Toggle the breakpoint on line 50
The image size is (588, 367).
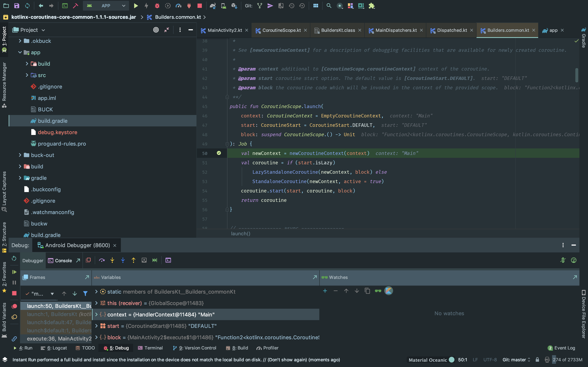click(219, 153)
